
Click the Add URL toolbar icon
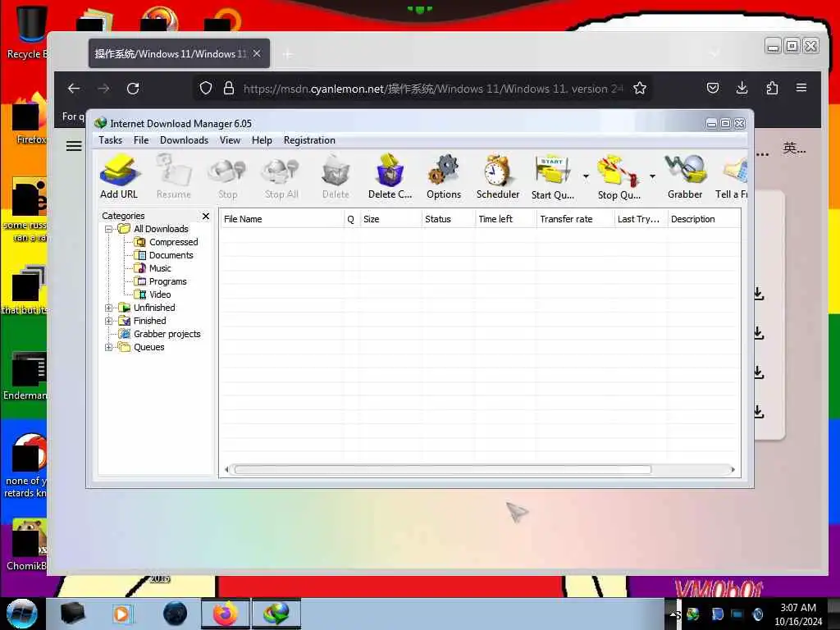coord(119,176)
